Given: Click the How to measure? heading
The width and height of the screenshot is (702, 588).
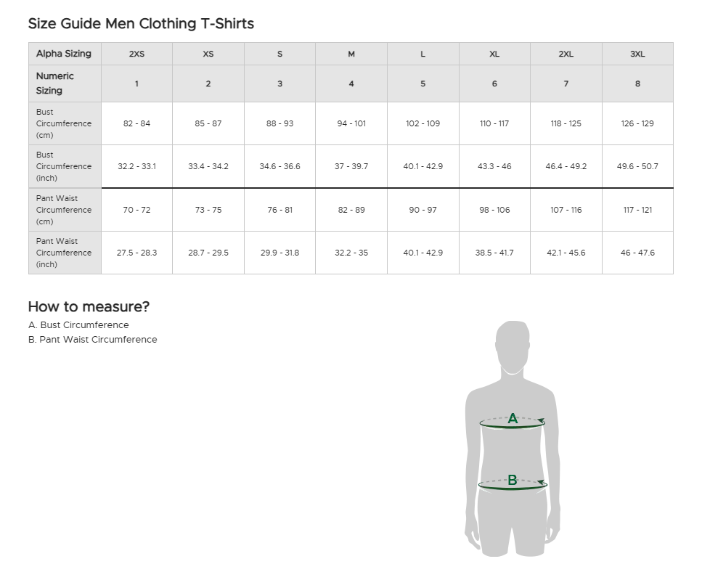Looking at the screenshot, I should point(89,306).
